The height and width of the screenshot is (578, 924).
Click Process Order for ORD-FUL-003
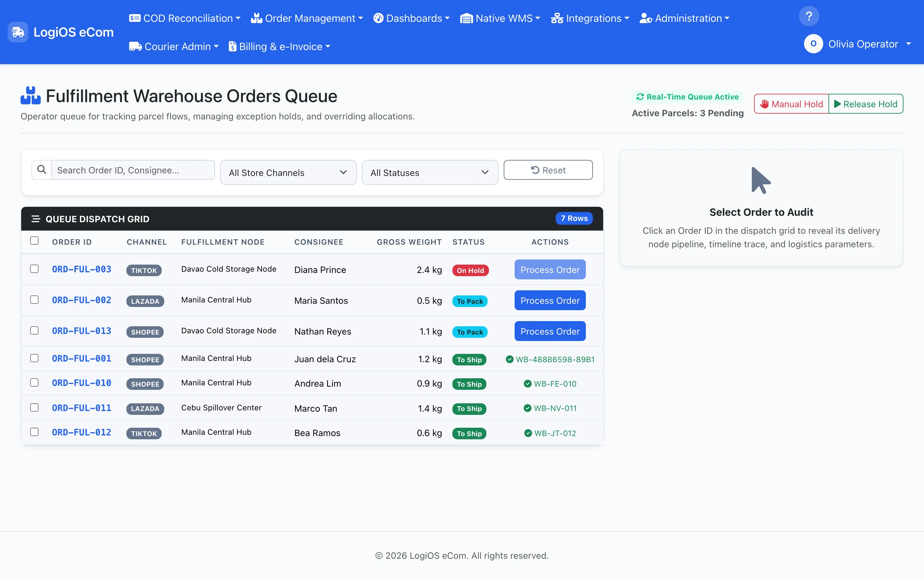(550, 269)
